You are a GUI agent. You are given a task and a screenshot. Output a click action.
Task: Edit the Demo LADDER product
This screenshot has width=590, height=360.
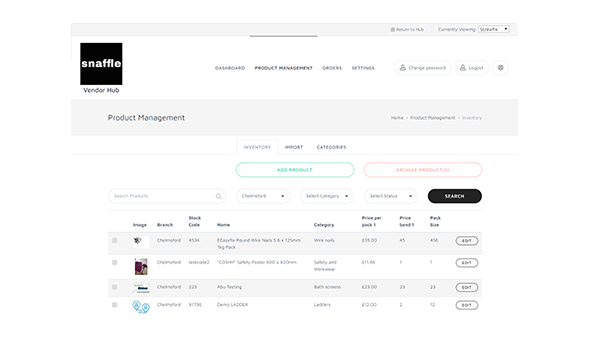click(x=467, y=305)
